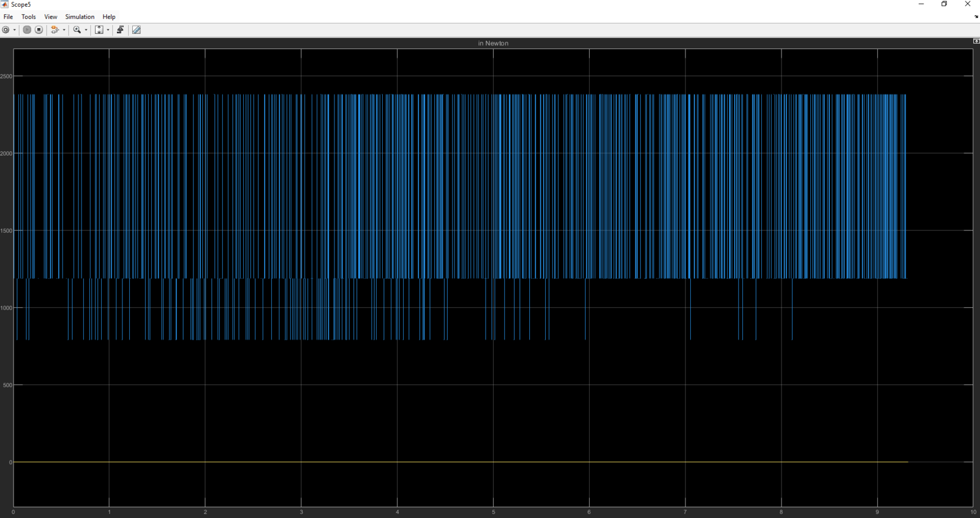Toggle the Triggers tool icon
Viewport: 980px width, 518px height.
click(121, 29)
